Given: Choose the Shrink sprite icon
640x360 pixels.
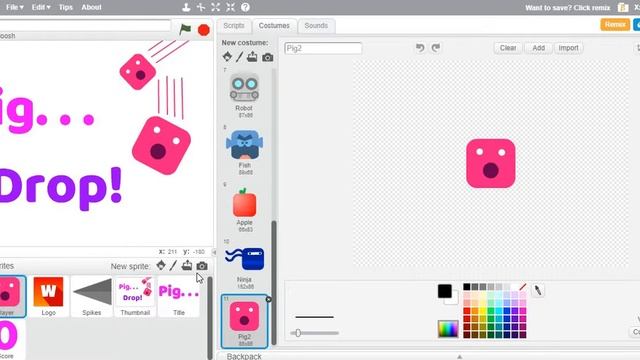Looking at the screenshot, I should [231, 7].
